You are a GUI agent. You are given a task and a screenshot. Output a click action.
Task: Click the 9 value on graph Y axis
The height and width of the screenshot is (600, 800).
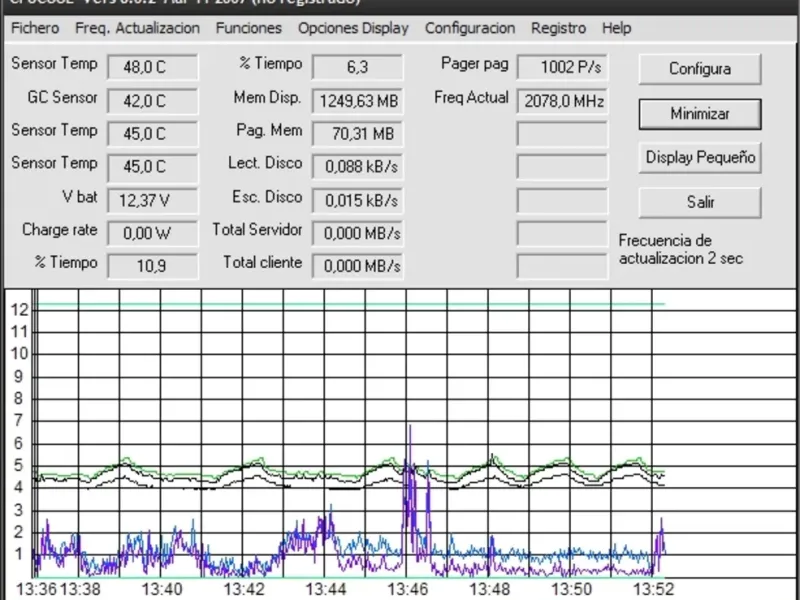point(18,377)
